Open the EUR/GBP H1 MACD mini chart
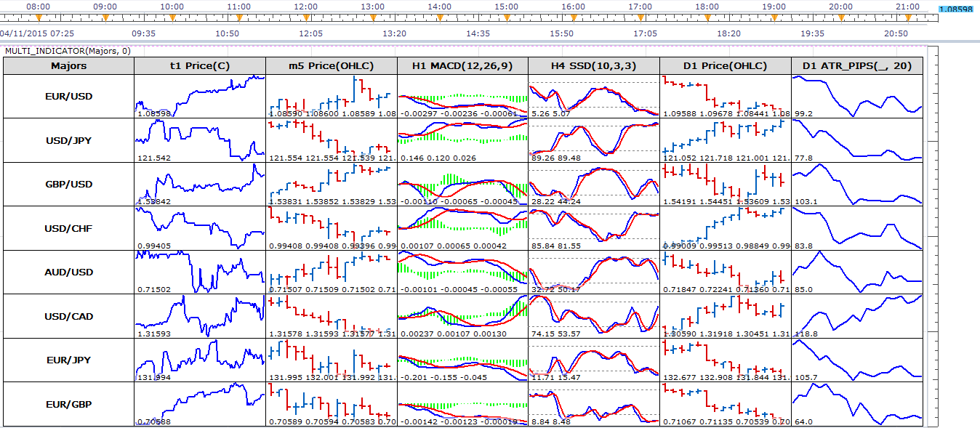 [x=463, y=404]
